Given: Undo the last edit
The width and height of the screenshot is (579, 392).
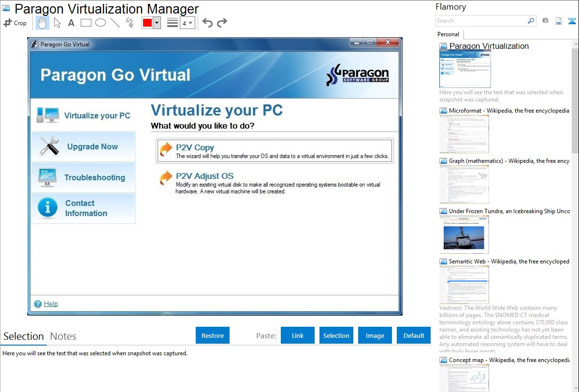Looking at the screenshot, I should point(207,23).
